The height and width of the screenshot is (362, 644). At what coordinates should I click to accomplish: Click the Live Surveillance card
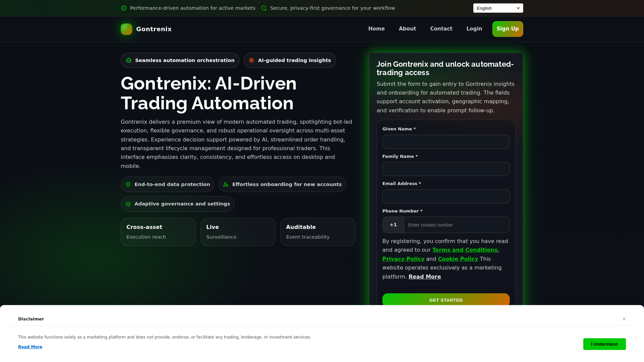(238, 232)
